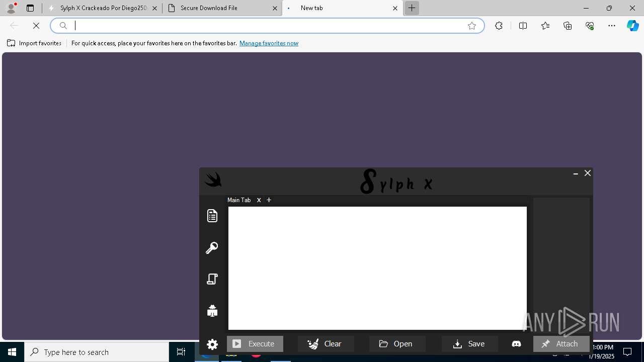This screenshot has width=644, height=362.
Task: Open Edge profile avatar
Action: coord(11,8)
